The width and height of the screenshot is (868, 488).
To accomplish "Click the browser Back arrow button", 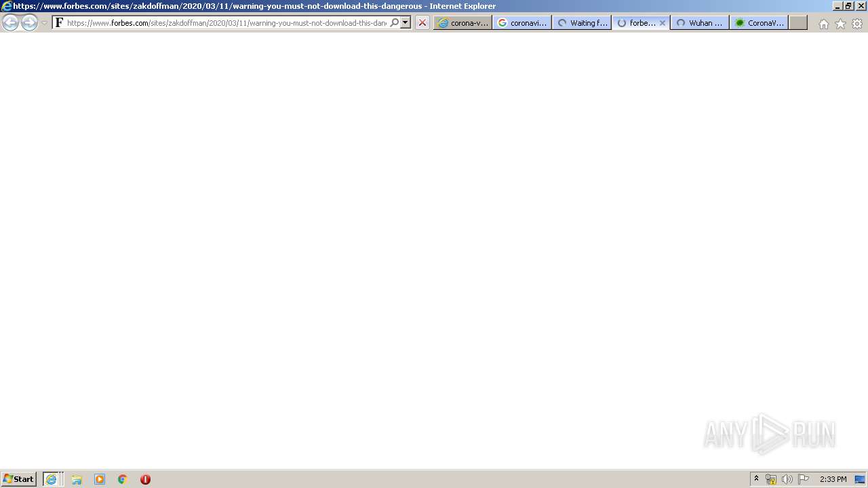I will tap(10, 23).
